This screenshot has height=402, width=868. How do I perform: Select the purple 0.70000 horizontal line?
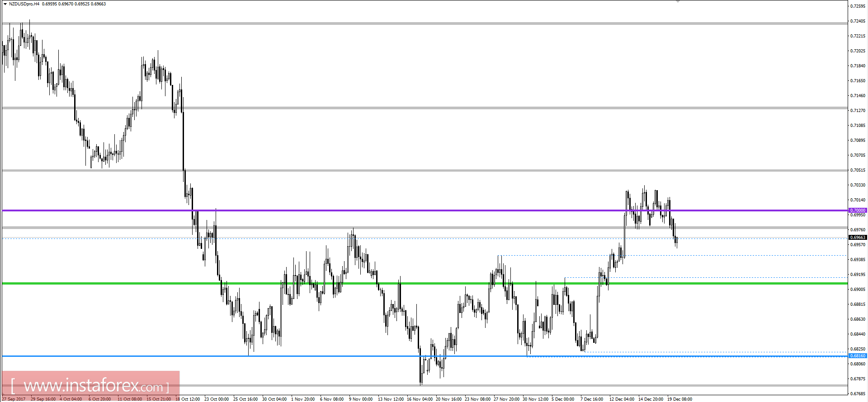tap(425, 210)
